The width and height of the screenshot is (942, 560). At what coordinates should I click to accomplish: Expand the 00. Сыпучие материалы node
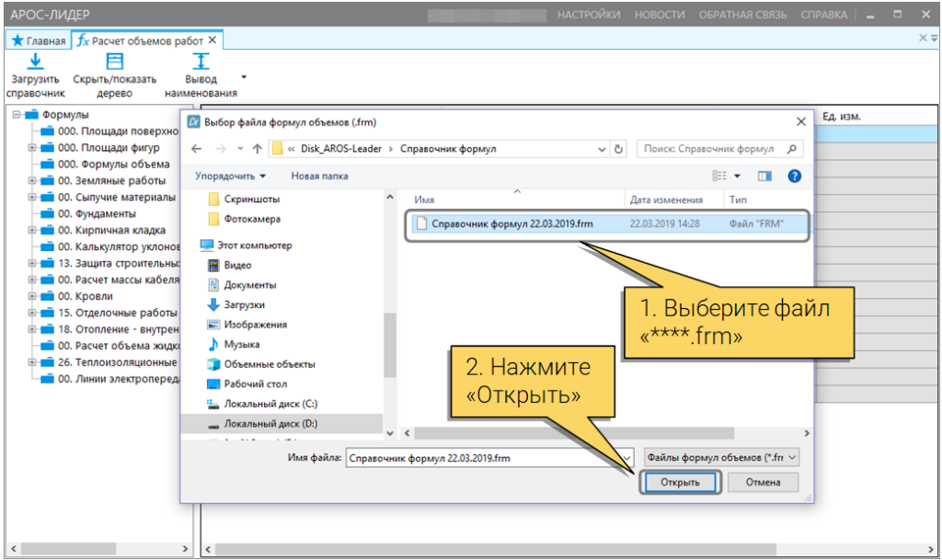(31, 197)
